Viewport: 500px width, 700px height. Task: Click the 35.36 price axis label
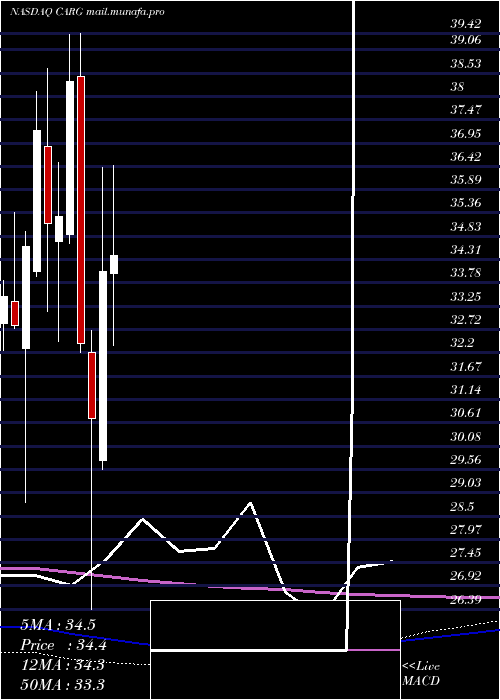(466, 203)
